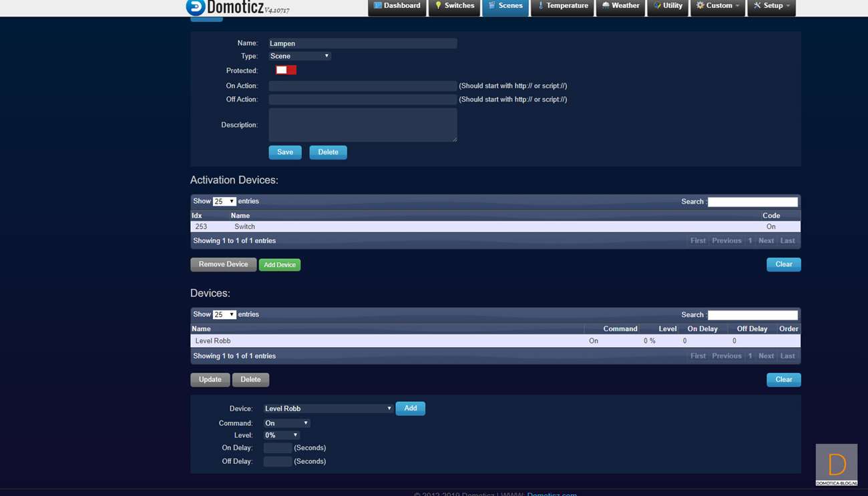Screen dimensions: 868x496
Task: Click Previous in Activation Devices pagination
Action: 726,241
